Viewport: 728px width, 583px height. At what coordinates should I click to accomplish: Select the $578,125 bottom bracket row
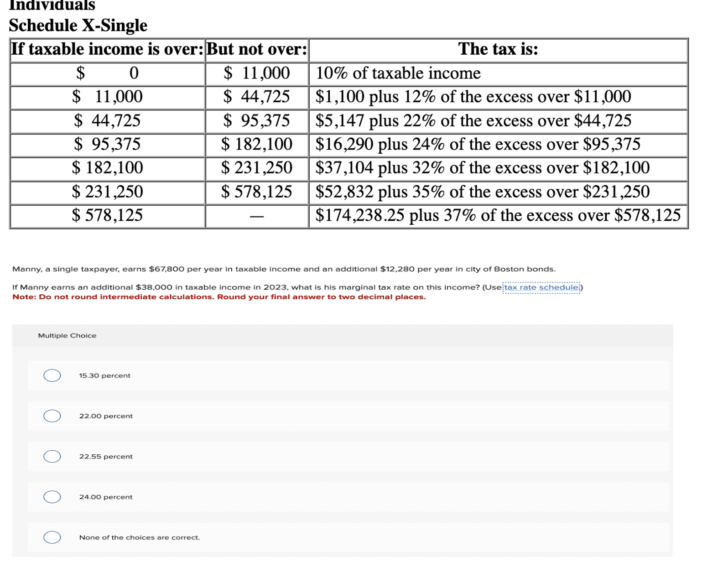coord(106,215)
